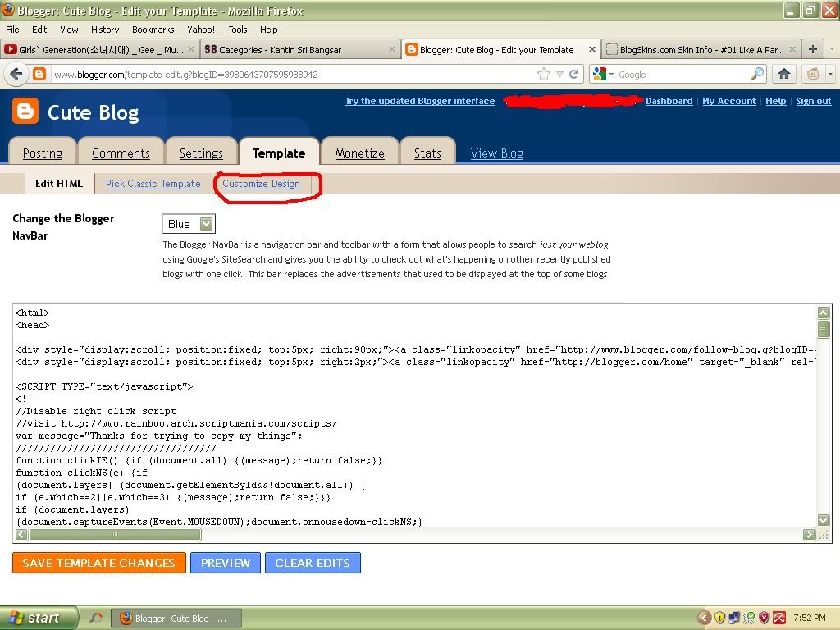The height and width of the screenshot is (630, 840).
Task: Switch to the Monetize tab
Action: point(359,153)
